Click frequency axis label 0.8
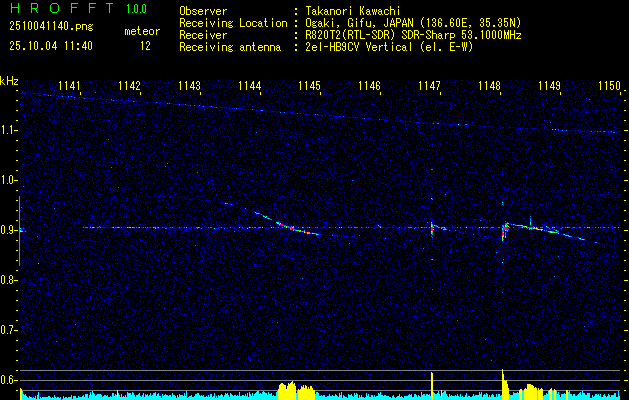This screenshot has height=400, width=629. coord(6,280)
